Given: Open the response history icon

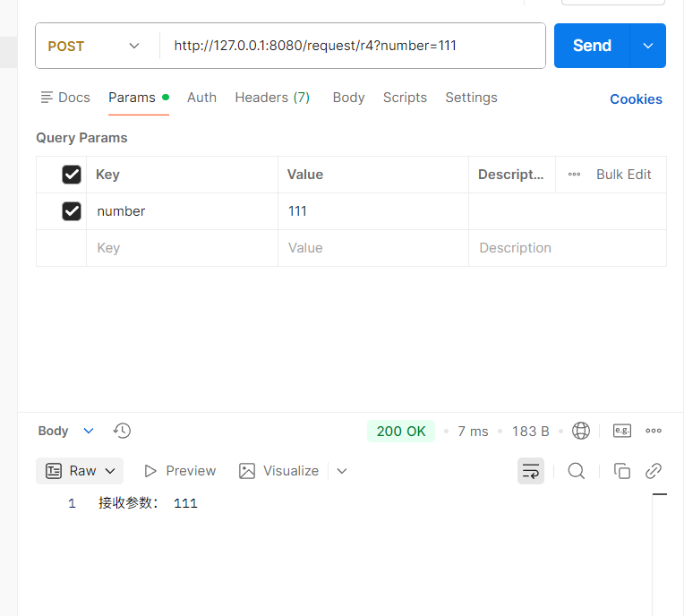Looking at the screenshot, I should click(122, 431).
